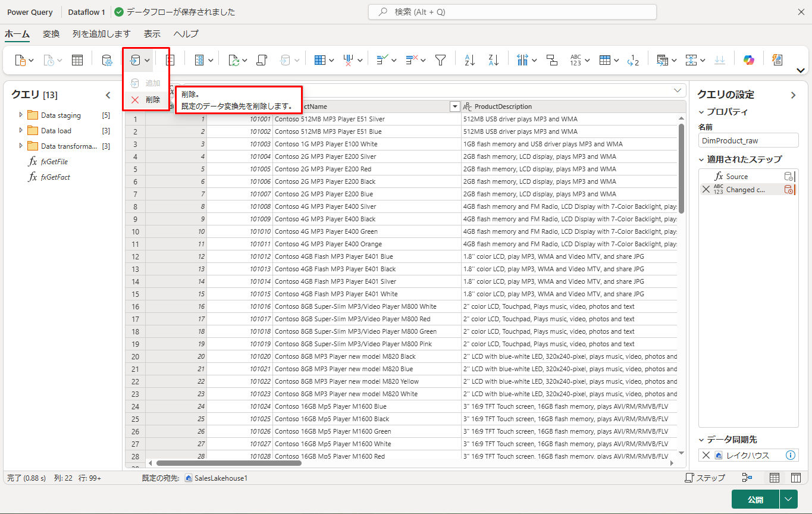Sort ascending with the A-Z icon
This screenshot has height=514, width=812.
coord(469,60)
